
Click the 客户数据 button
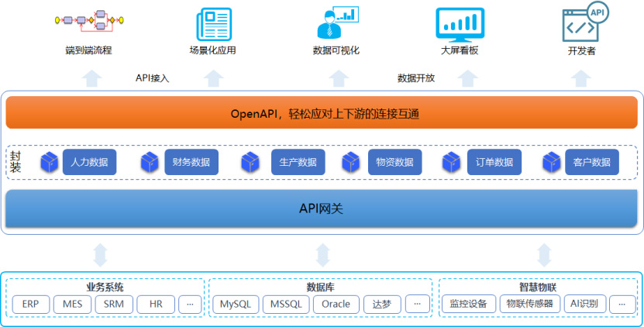pos(592,162)
